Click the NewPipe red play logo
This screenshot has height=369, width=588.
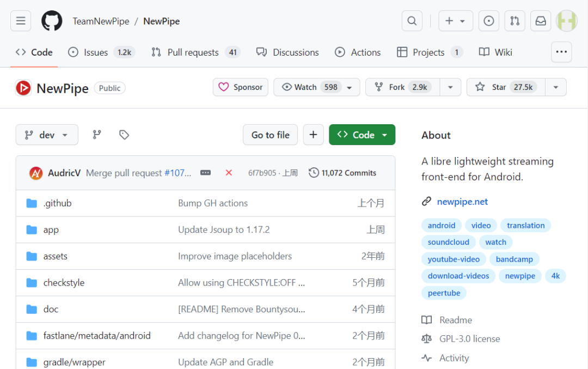pyautogui.click(x=23, y=88)
